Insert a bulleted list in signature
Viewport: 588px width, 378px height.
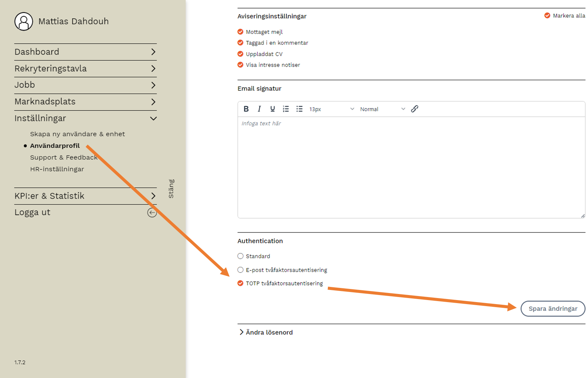tap(299, 109)
